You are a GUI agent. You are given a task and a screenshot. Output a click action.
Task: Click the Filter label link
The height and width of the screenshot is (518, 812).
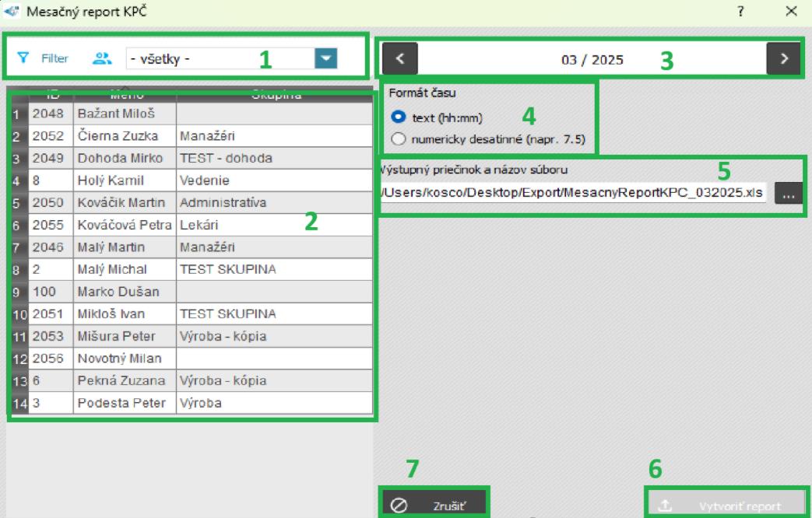coord(54,58)
